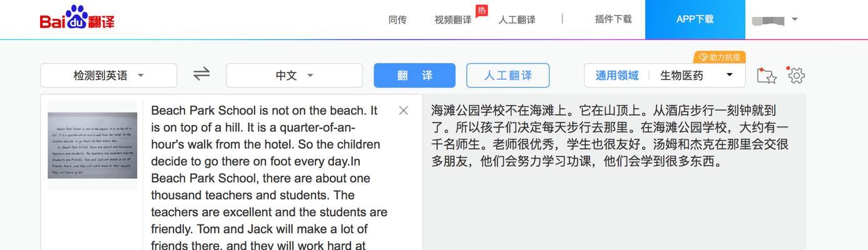This screenshot has height=250, width=868.
Task: Download the app via APP下载
Action: (x=695, y=19)
